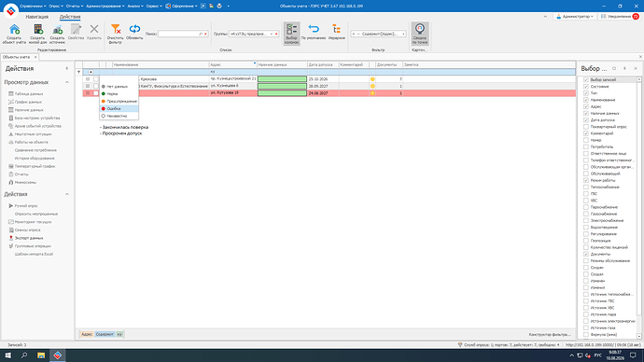Open Отчеты in the sidebar
Screen dimensions: 644x362
21,174
